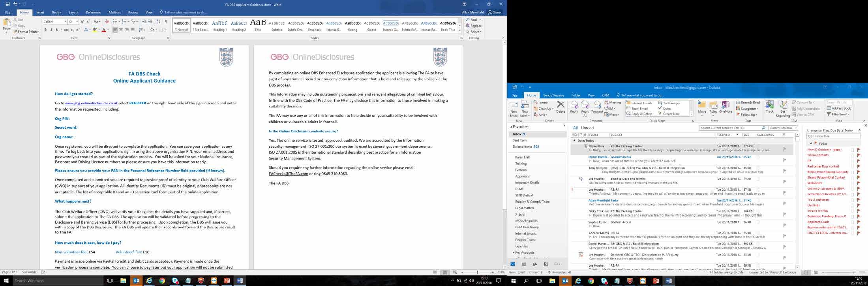Open the Find dropdown arrow in Word's Editing group
868x286 pixels.
click(x=480, y=20)
